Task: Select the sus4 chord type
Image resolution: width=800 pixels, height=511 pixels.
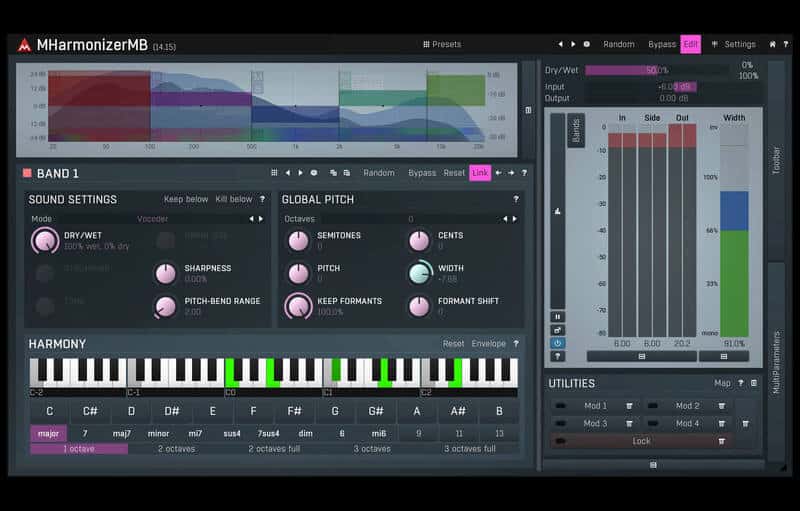Action: point(232,433)
